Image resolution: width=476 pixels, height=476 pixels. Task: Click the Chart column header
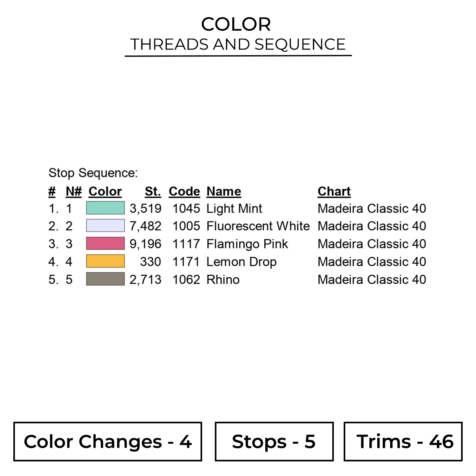click(334, 191)
